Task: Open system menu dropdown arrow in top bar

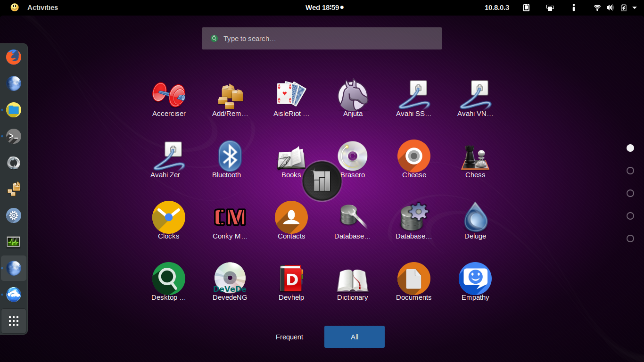Action: (635, 8)
